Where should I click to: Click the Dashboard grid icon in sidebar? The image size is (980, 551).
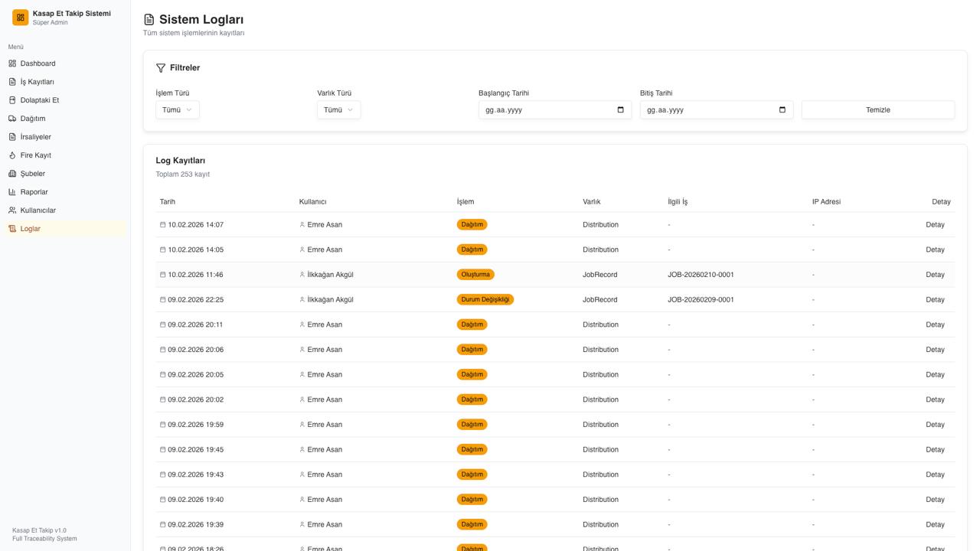12,64
